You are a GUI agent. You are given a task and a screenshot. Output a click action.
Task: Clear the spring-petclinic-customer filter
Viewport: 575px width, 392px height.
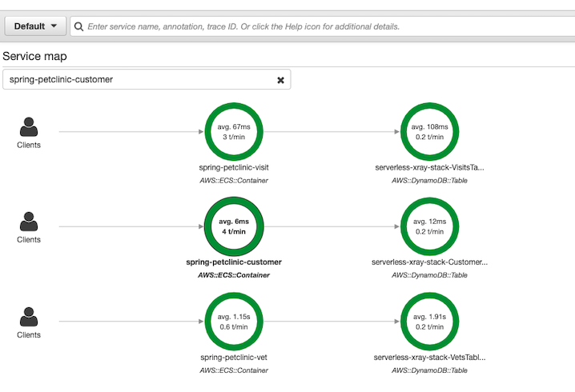pyautogui.click(x=280, y=80)
